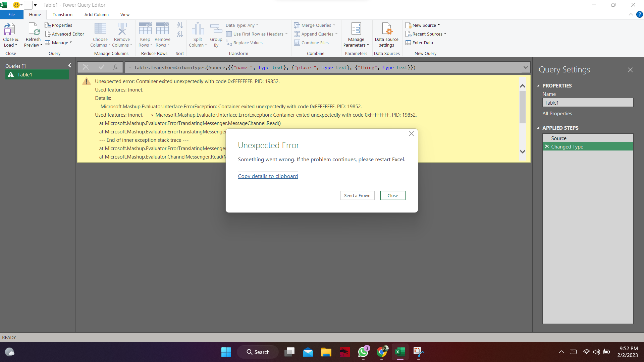Open the Add Column tab
This screenshot has width=644, height=362.
[96, 14]
